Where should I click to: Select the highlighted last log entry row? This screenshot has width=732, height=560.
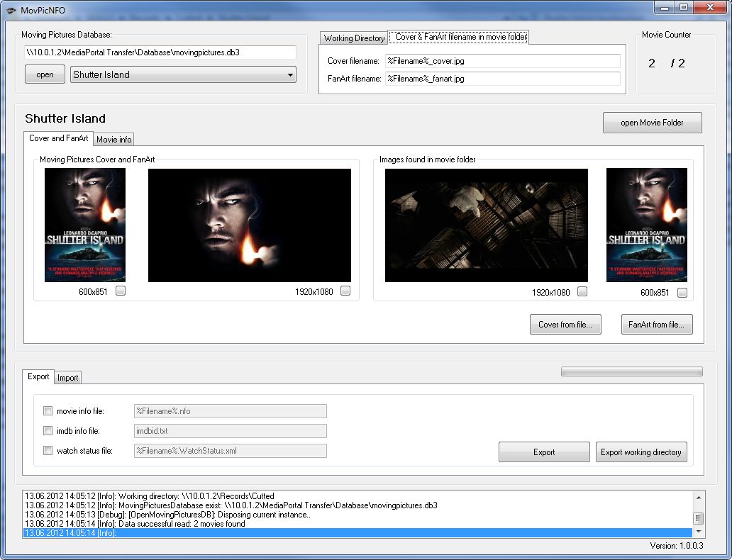tap(357, 533)
